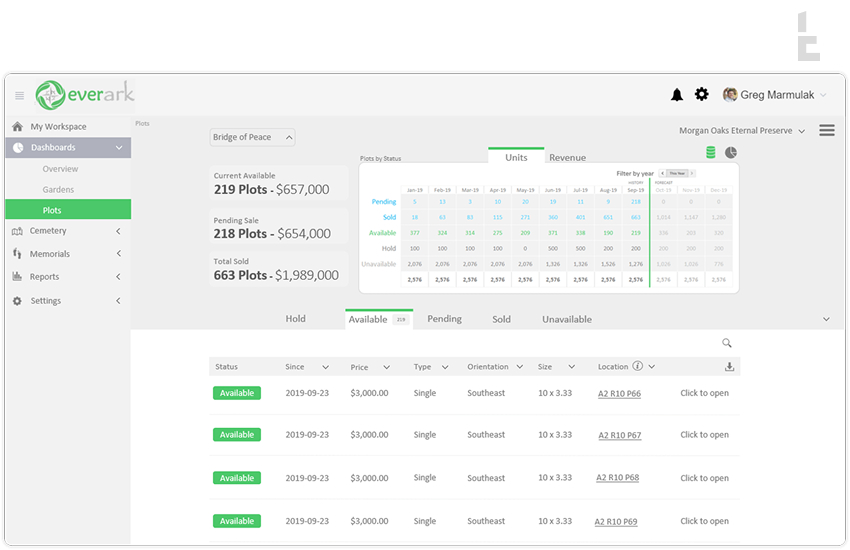Open plot location A2 R10 P67 link
The width and height of the screenshot is (850, 550).
[x=619, y=436]
